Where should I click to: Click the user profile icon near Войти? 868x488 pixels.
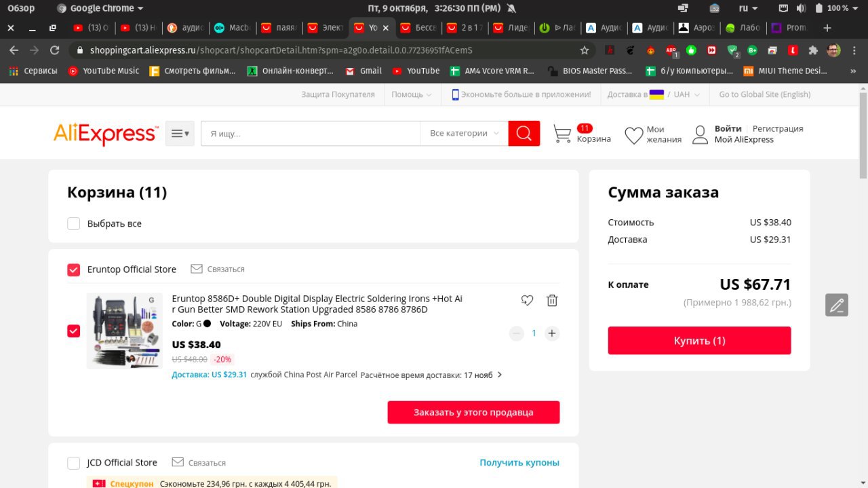tap(700, 134)
